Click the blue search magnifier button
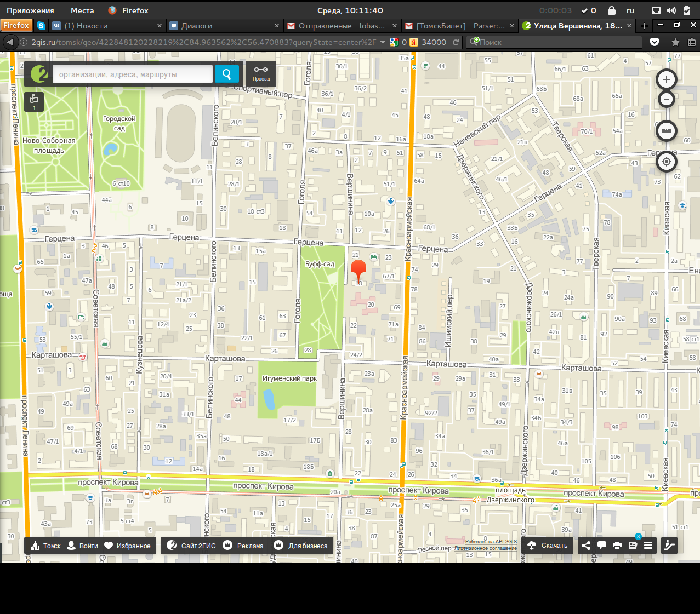The width and height of the screenshot is (700, 614). tap(226, 74)
